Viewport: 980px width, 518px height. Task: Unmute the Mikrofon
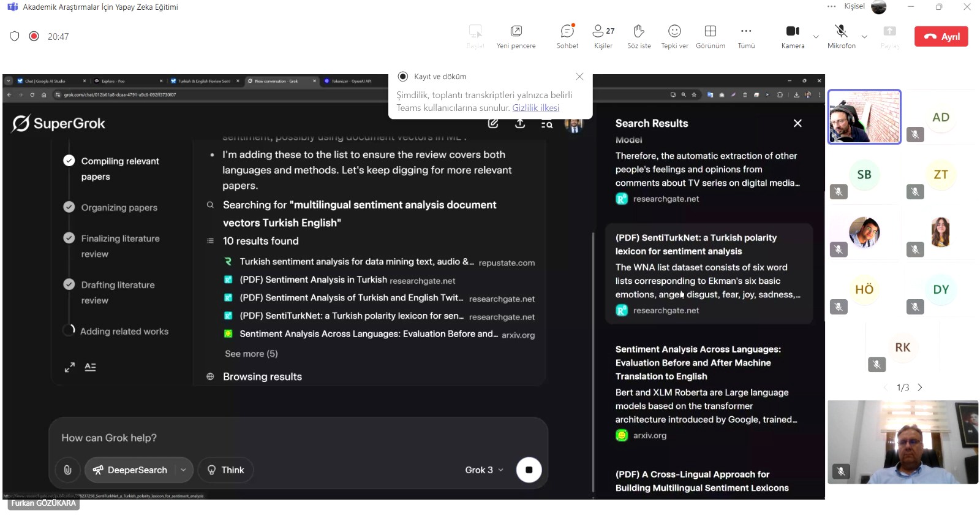point(841,36)
